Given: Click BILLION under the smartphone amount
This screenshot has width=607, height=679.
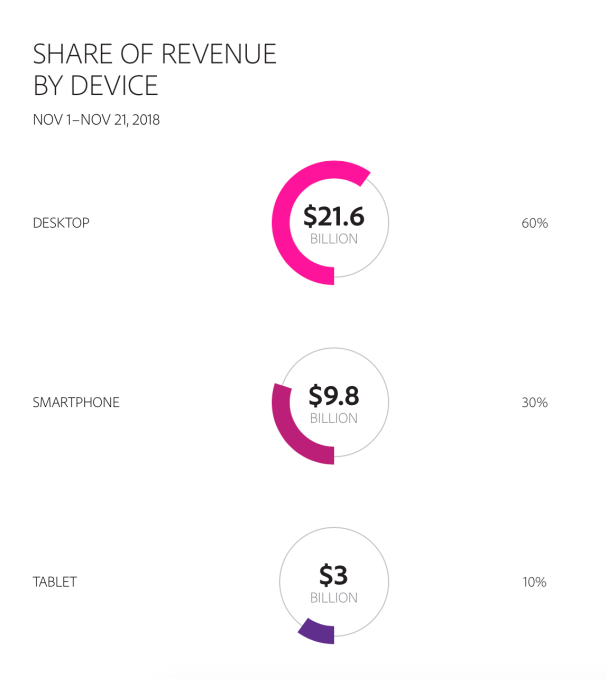Looking at the screenshot, I should pyautogui.click(x=334, y=418).
